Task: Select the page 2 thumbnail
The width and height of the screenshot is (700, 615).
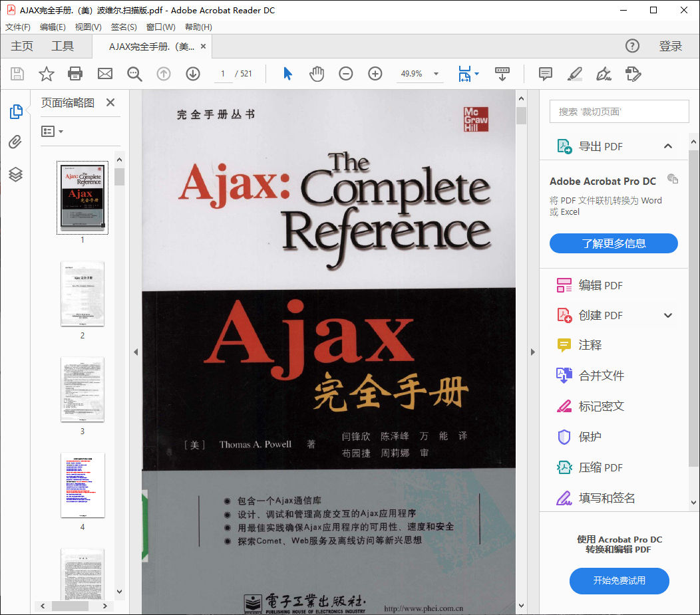Action: [x=82, y=295]
